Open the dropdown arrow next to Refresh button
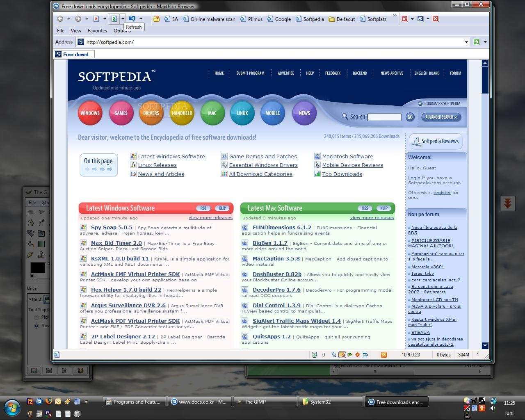The height and width of the screenshot is (420, 525). pyautogui.click(x=122, y=19)
